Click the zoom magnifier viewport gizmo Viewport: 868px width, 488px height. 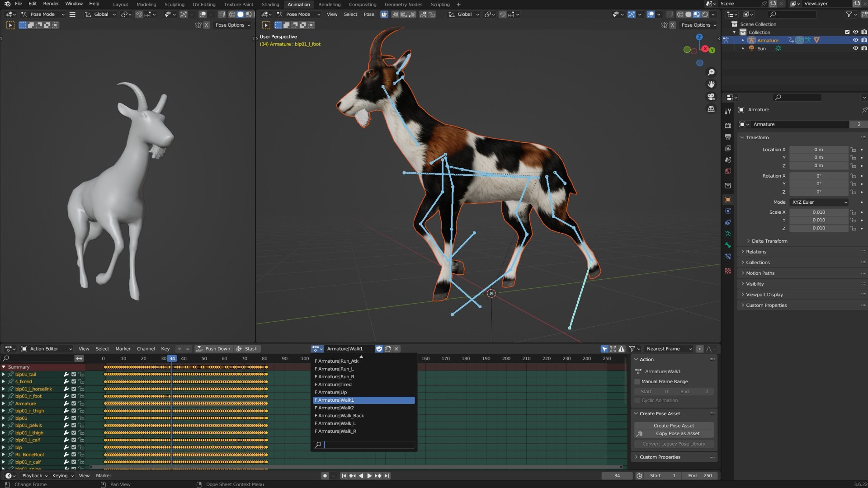click(711, 72)
